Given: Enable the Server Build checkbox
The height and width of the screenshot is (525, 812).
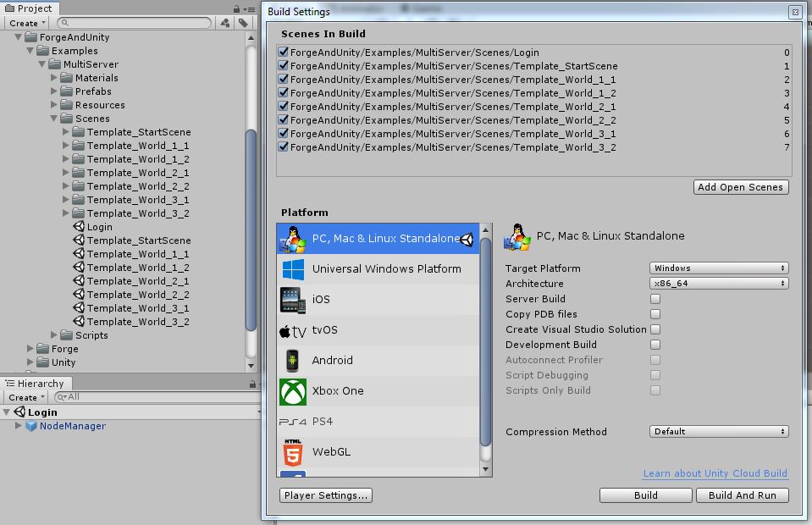Looking at the screenshot, I should (x=655, y=299).
